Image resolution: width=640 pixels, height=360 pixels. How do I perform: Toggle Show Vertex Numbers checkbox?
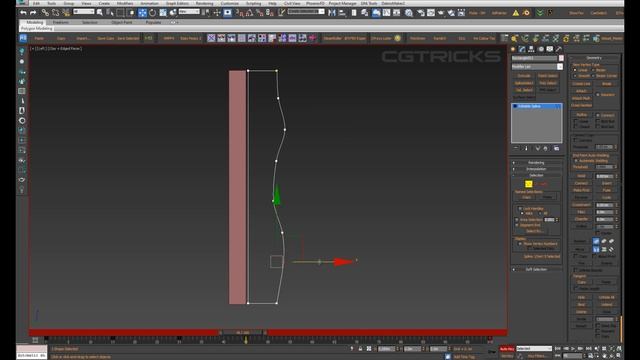(x=520, y=244)
